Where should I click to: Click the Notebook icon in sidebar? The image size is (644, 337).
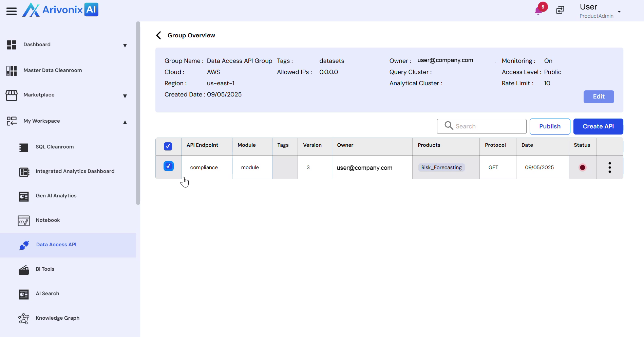click(24, 220)
